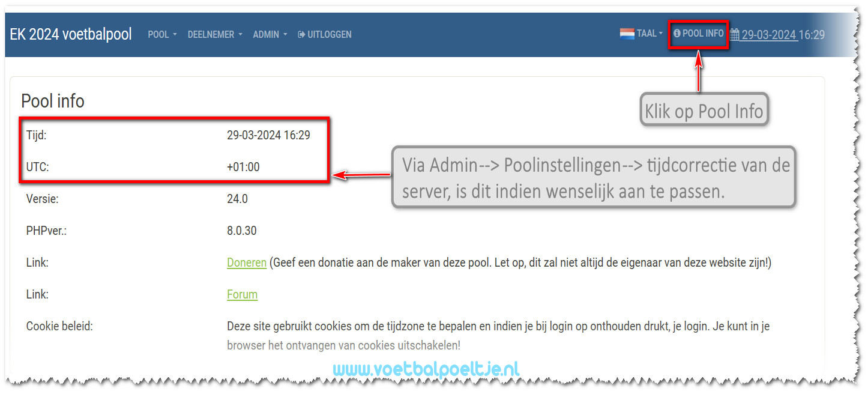Click the Versie number 24.0

click(x=237, y=199)
